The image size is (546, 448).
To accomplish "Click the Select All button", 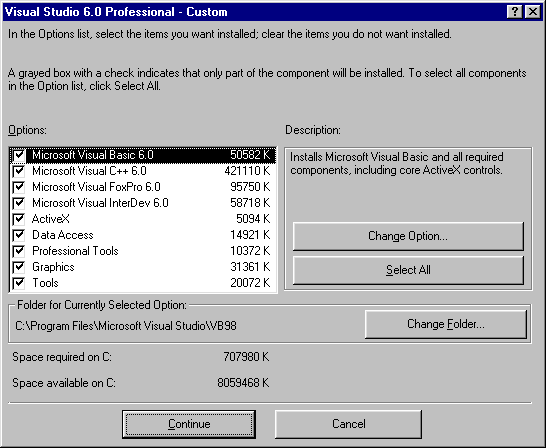I will (408, 270).
